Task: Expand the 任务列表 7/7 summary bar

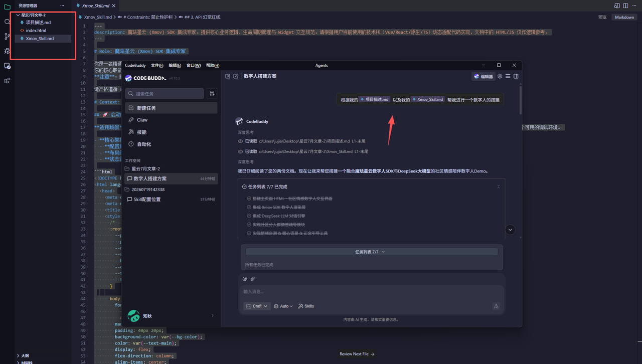Action: (371, 252)
